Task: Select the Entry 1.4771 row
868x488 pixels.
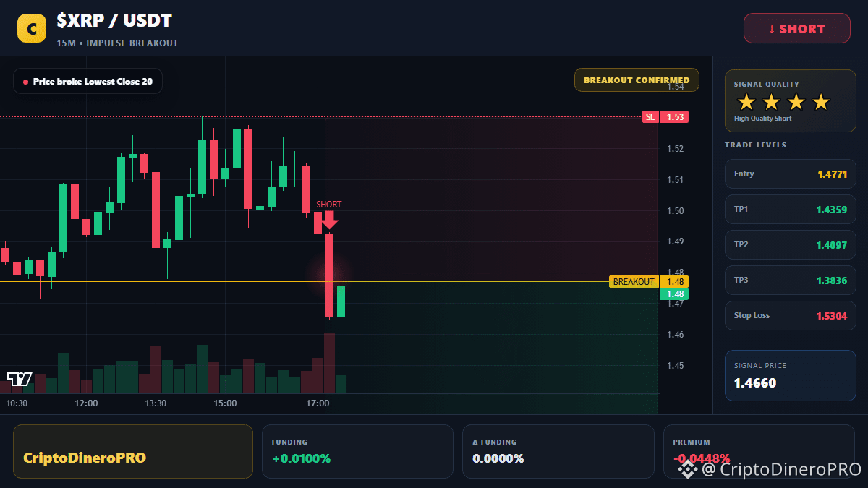Action: click(791, 174)
